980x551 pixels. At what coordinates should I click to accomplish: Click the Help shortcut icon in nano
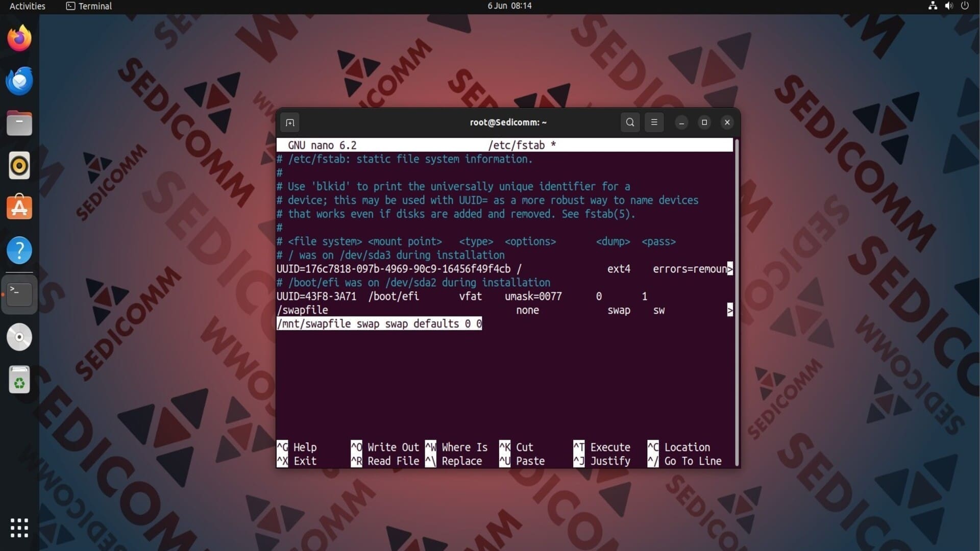(x=281, y=447)
